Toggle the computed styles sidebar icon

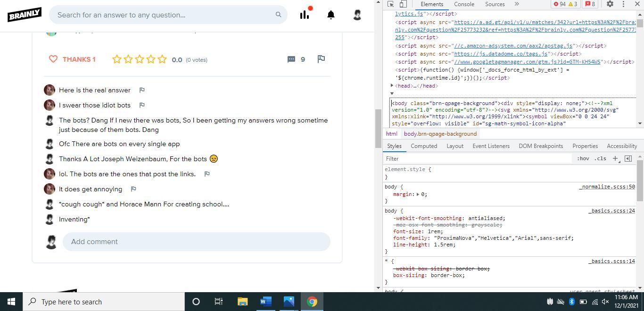[x=628, y=159]
